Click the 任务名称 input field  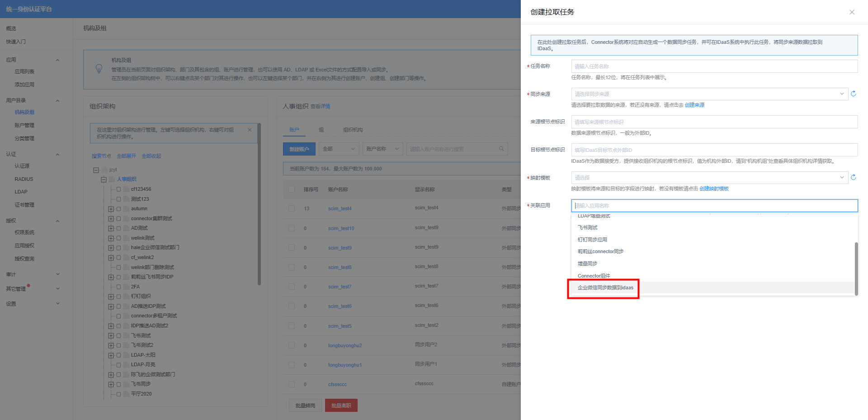714,66
